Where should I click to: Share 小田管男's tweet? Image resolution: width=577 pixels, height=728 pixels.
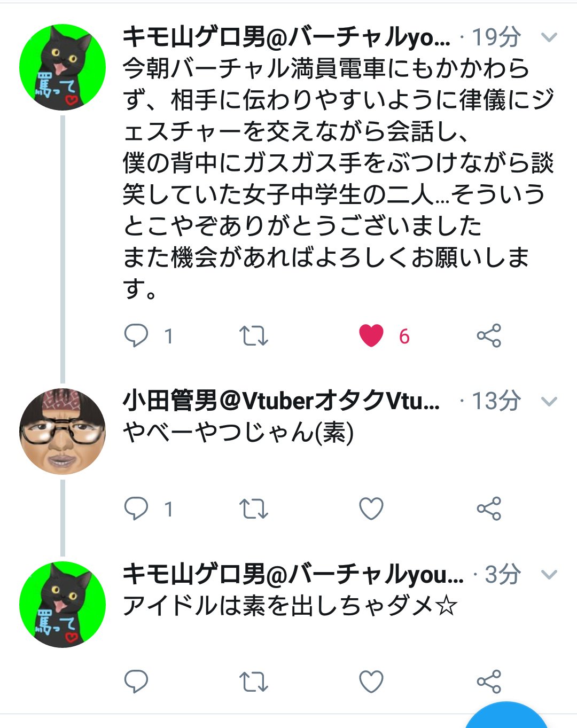[489, 508]
